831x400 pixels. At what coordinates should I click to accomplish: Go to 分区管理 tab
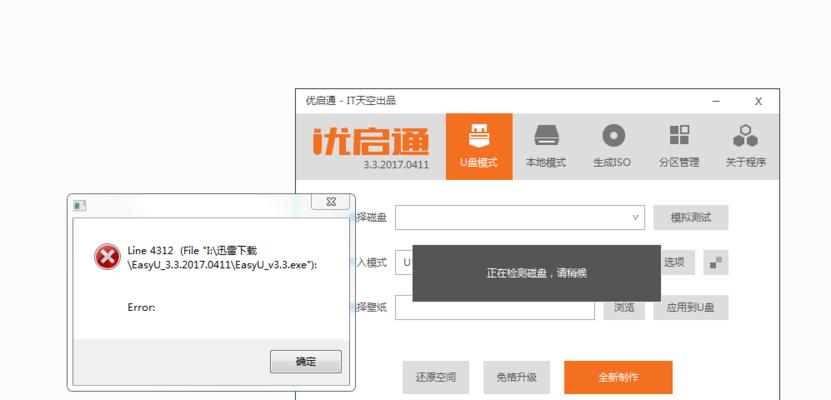679,146
